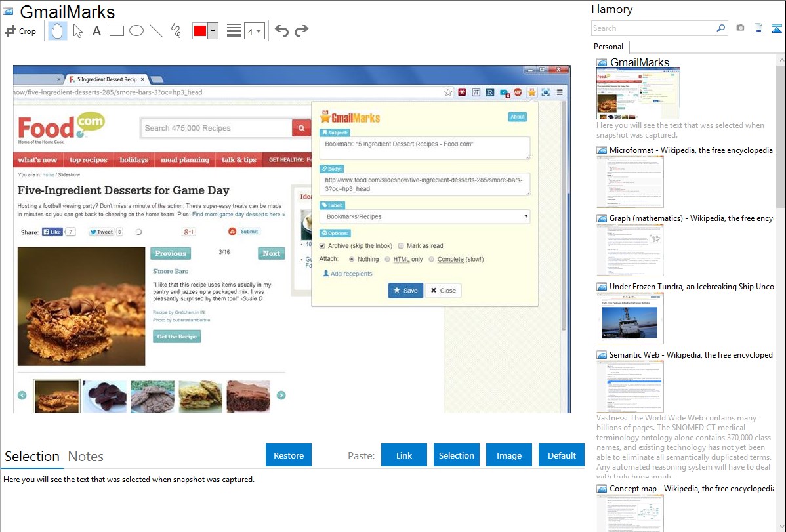Click the Previous slideshow button

171,253
